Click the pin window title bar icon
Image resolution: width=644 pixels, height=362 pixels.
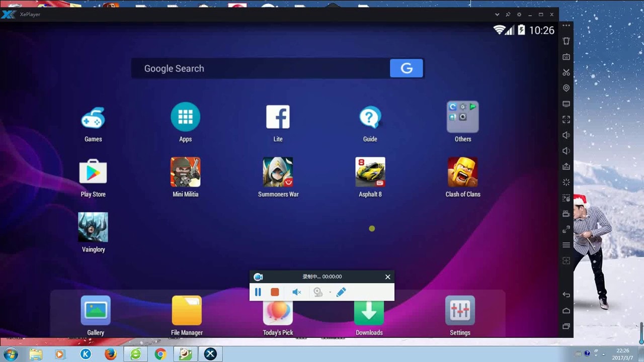pos(508,15)
